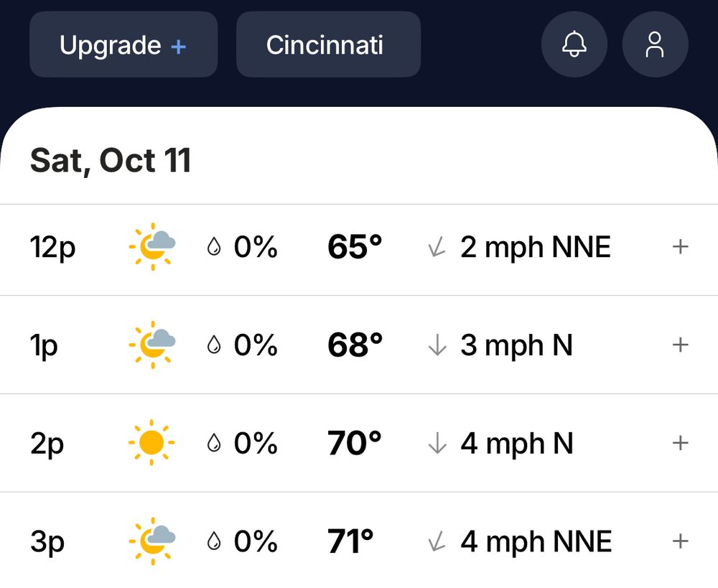The height and width of the screenshot is (588, 718).
Task: Click the wind arrow icon at 1p
Action: (437, 346)
